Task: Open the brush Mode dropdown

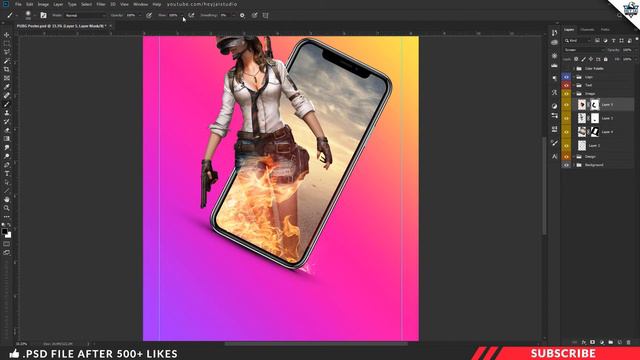Action: (x=85, y=15)
